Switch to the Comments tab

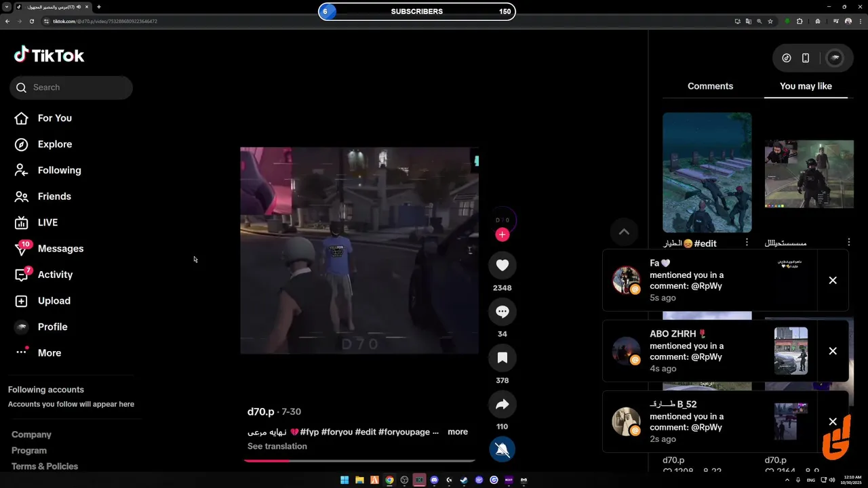tap(710, 86)
